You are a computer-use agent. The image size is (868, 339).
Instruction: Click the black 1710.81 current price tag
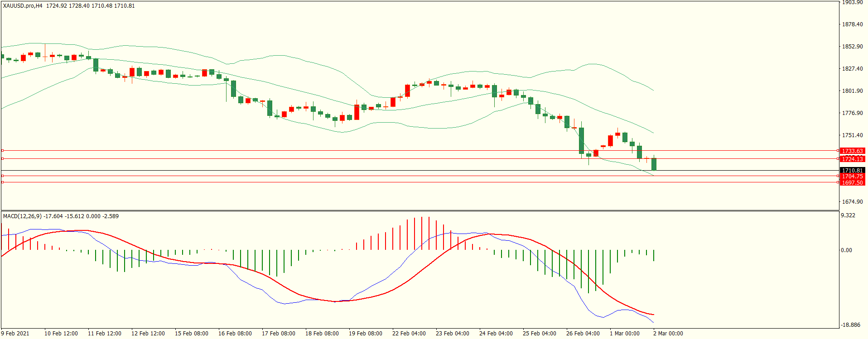click(852, 171)
